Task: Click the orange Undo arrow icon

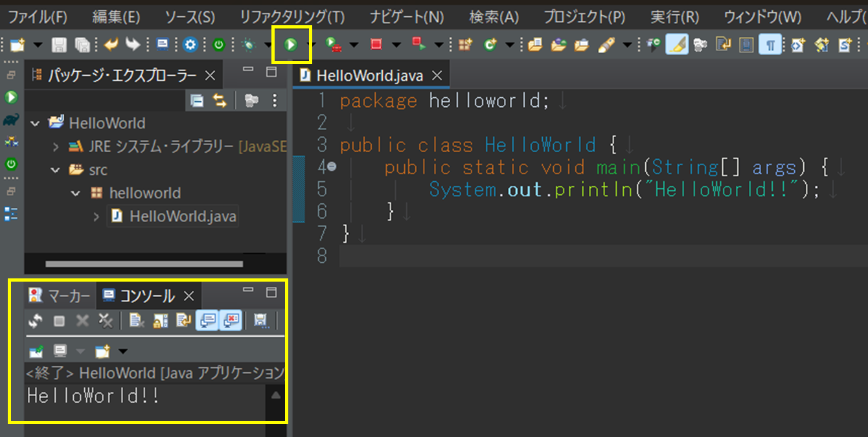Action: (x=111, y=45)
